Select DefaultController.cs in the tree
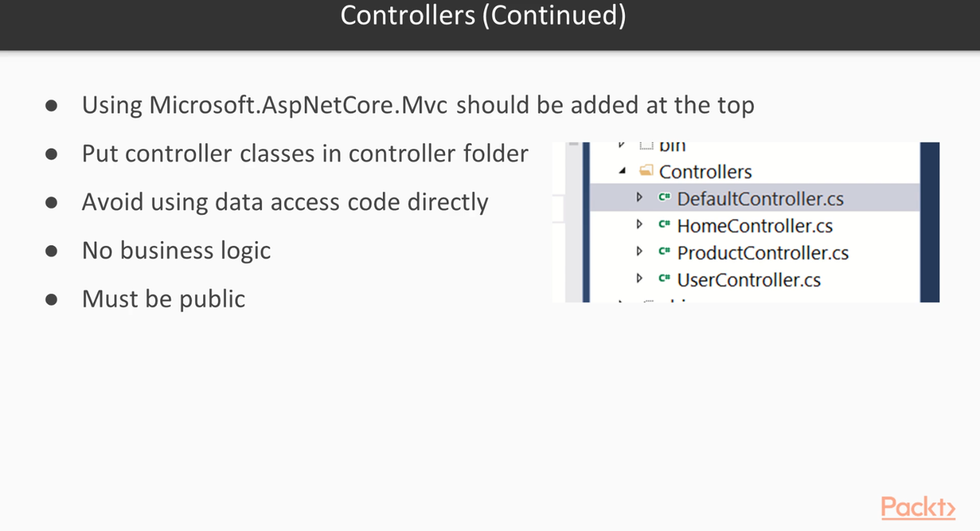 click(x=760, y=199)
